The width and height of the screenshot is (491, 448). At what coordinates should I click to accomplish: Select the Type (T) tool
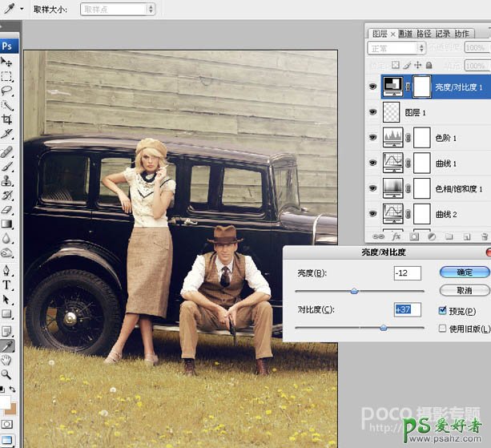point(7,285)
